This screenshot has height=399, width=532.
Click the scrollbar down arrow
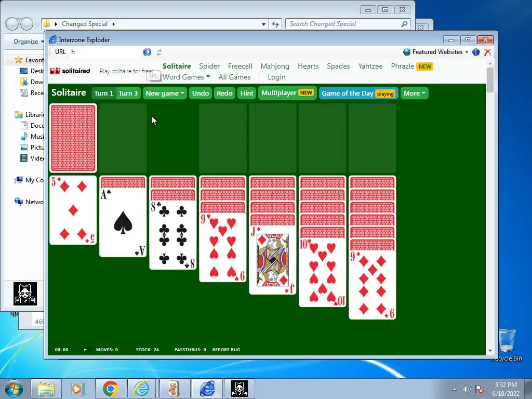tap(490, 351)
